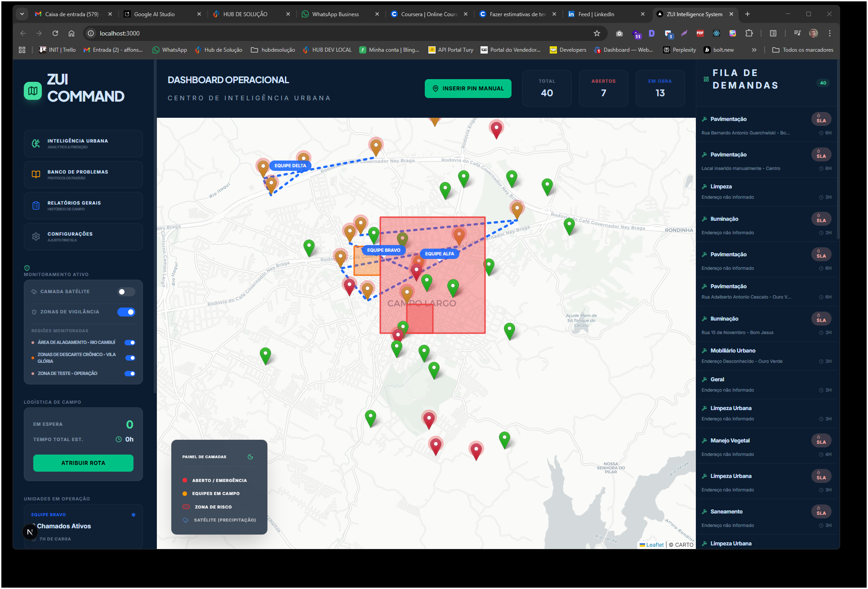Image resolution: width=868 pixels, height=589 pixels.
Task: Bookmark this page with star icon
Action: (597, 33)
